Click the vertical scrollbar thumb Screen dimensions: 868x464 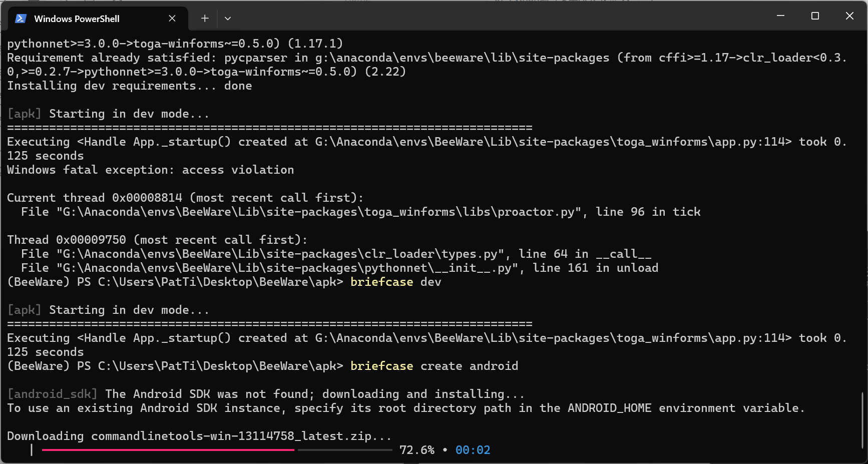tap(862, 420)
